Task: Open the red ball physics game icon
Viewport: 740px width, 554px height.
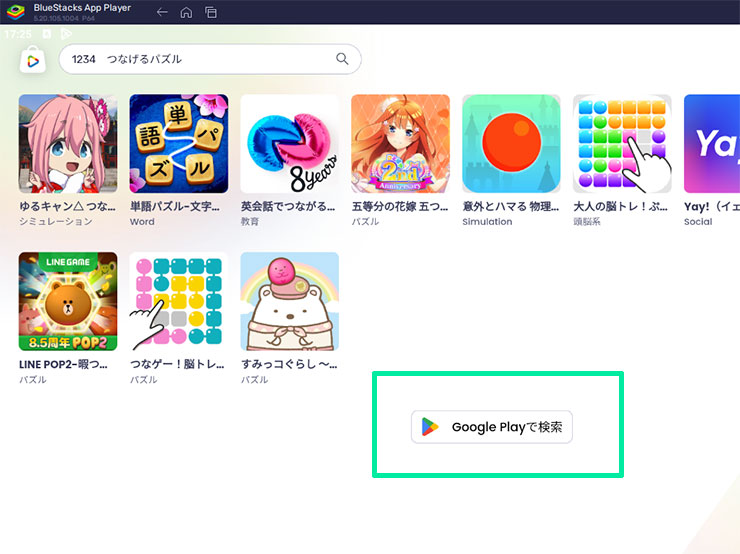Action: [x=511, y=143]
